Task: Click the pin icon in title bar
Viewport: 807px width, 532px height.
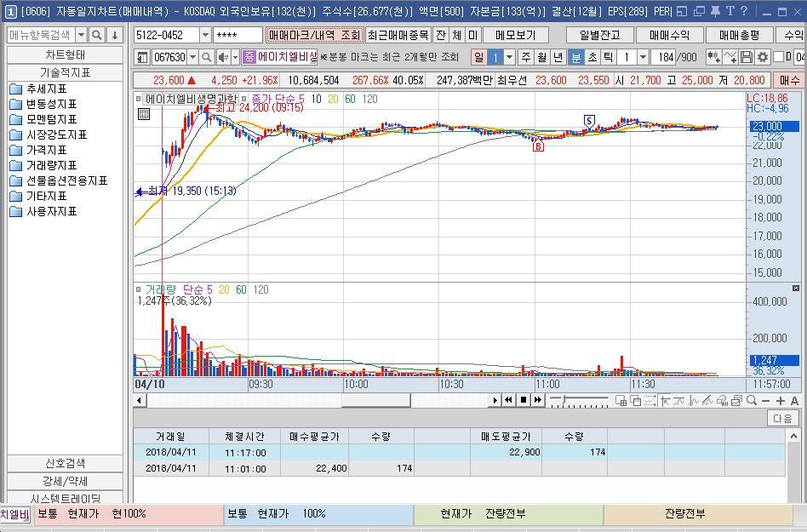Action: [715, 11]
